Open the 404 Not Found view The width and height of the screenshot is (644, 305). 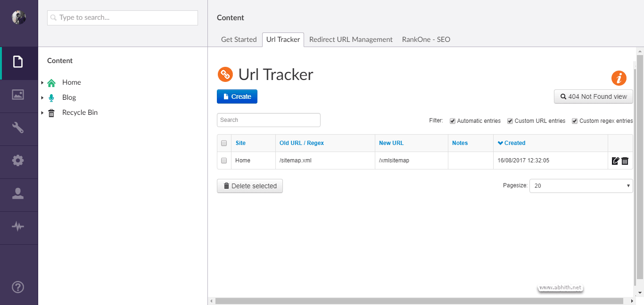593,96
